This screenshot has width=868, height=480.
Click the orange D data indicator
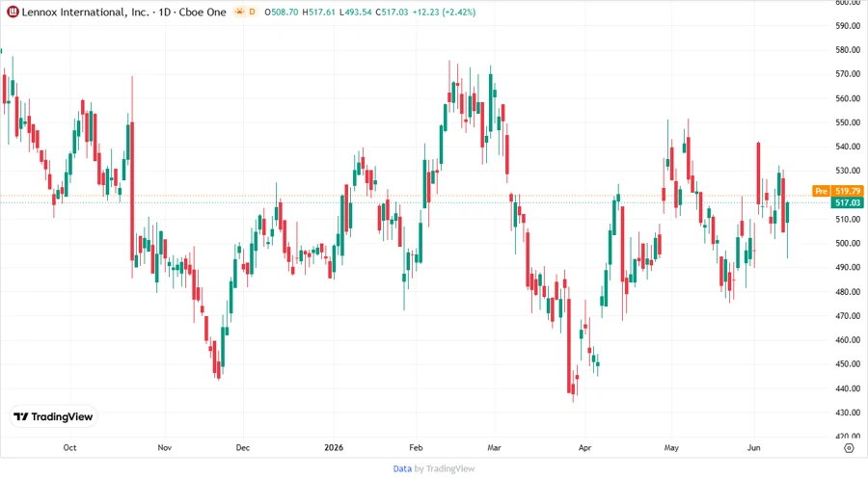click(x=252, y=12)
